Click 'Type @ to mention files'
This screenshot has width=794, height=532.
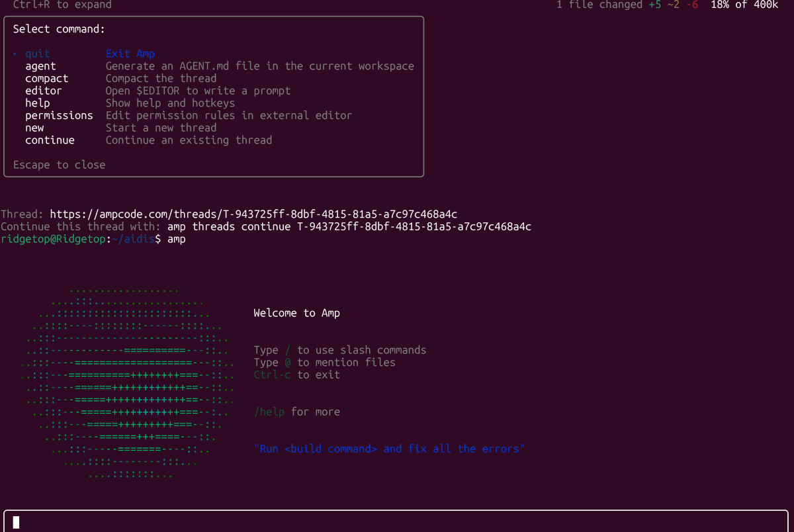(x=325, y=363)
